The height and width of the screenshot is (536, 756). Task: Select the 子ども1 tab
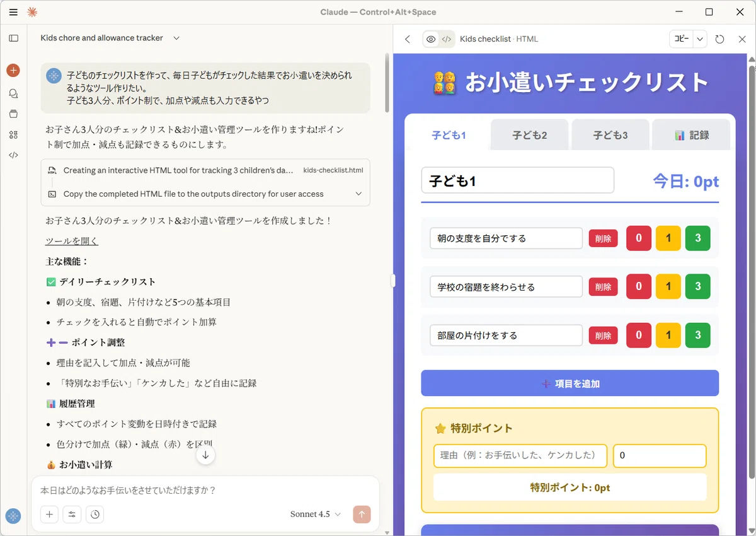pyautogui.click(x=449, y=135)
